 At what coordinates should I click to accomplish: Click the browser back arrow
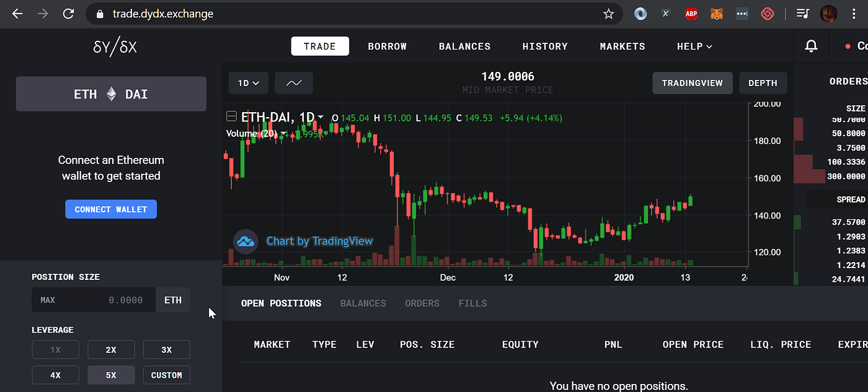[17, 14]
